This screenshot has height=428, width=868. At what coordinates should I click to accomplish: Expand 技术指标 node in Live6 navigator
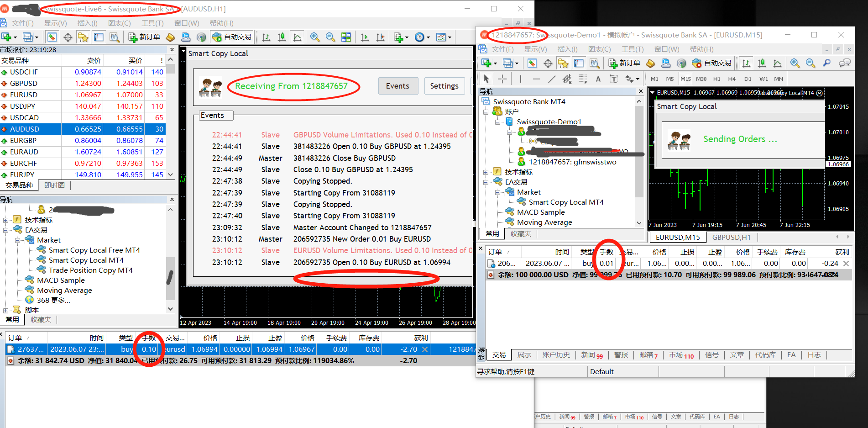[x=5, y=220]
